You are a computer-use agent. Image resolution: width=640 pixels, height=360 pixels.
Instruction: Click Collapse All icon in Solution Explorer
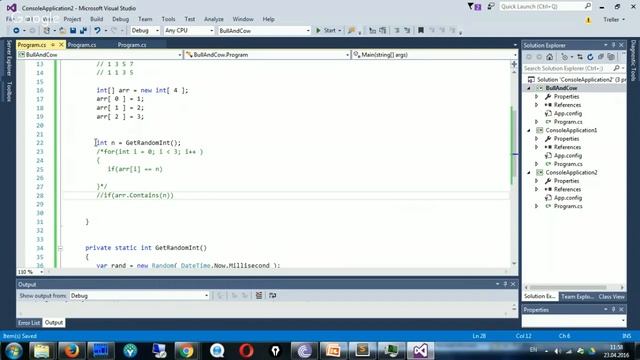click(601, 57)
